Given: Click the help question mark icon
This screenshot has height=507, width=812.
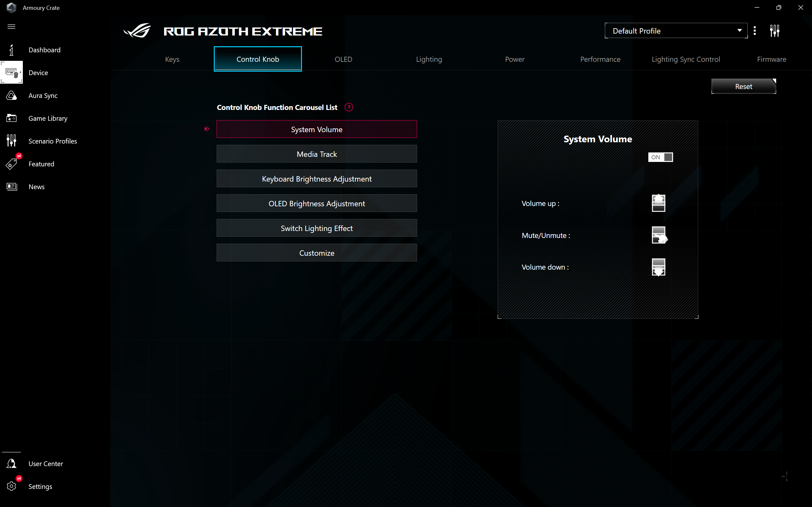Looking at the screenshot, I should tap(349, 107).
